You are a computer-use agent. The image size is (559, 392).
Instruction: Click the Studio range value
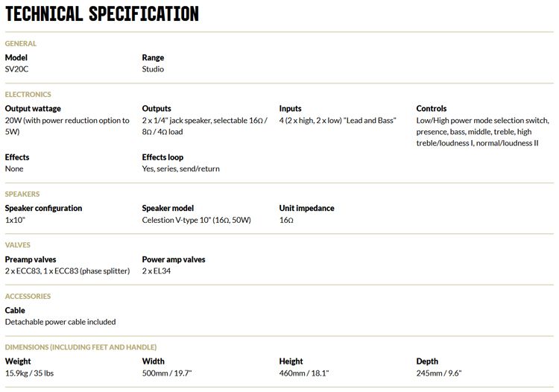point(153,69)
